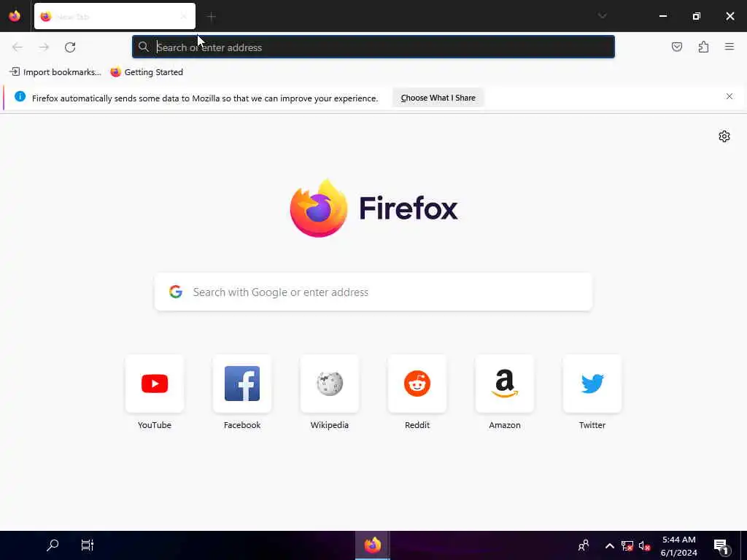Minimize the Firefox window
Viewport: 747px width, 560px height.
[662, 16]
